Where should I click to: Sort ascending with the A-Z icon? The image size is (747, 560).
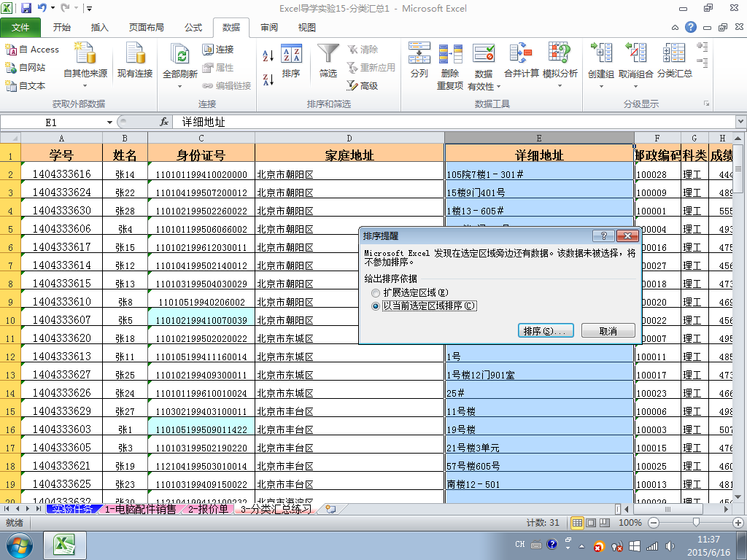click(268, 55)
